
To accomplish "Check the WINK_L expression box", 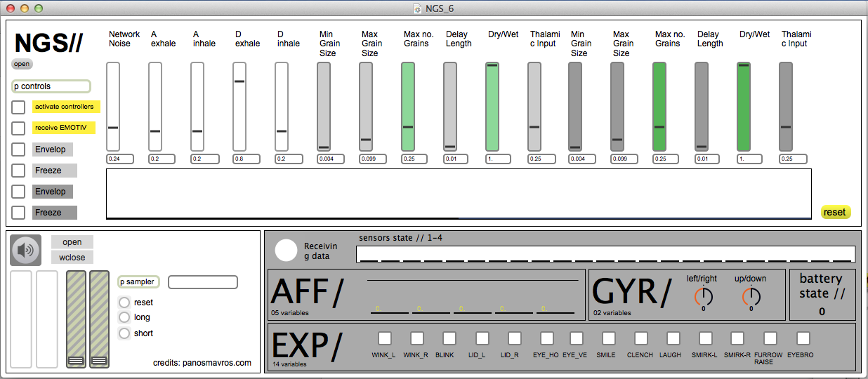I will 384,338.
